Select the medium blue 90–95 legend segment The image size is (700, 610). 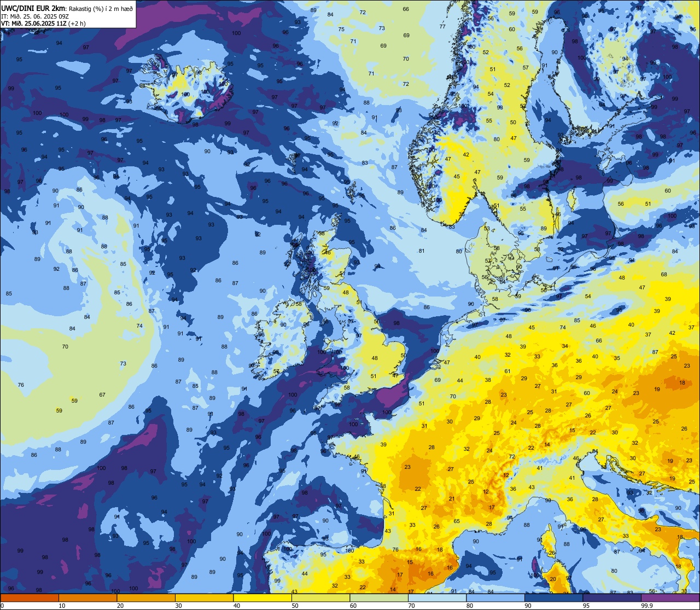coord(553,597)
